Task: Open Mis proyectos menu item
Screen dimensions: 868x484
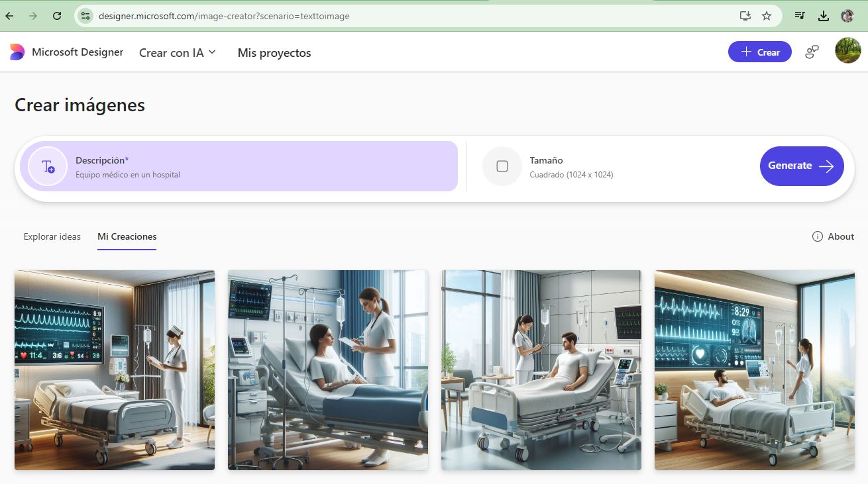Action: pyautogui.click(x=274, y=53)
